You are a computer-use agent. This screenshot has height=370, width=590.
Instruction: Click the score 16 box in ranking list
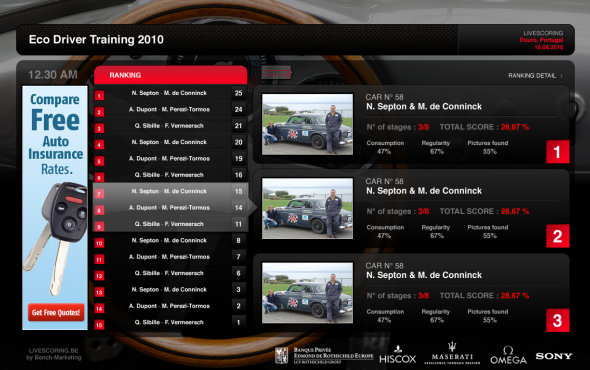239,175
